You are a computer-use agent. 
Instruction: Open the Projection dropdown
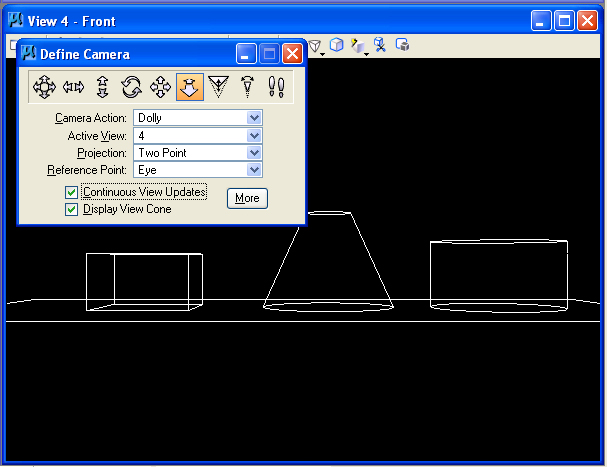click(198, 153)
